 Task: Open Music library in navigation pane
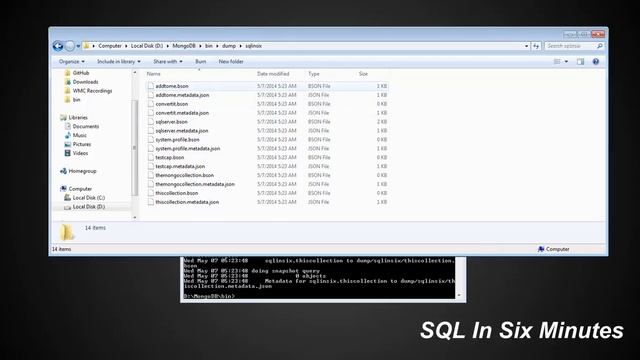80,136
